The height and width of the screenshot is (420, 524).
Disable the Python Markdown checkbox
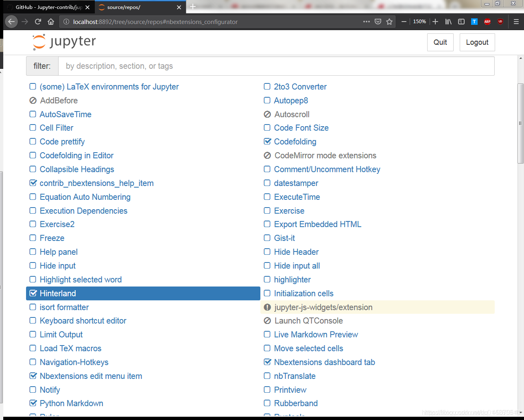(33, 403)
